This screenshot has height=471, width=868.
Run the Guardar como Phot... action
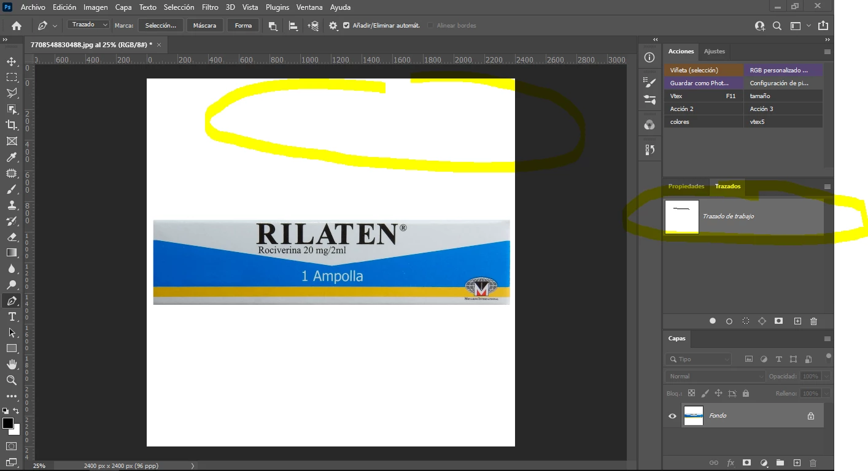(x=703, y=83)
